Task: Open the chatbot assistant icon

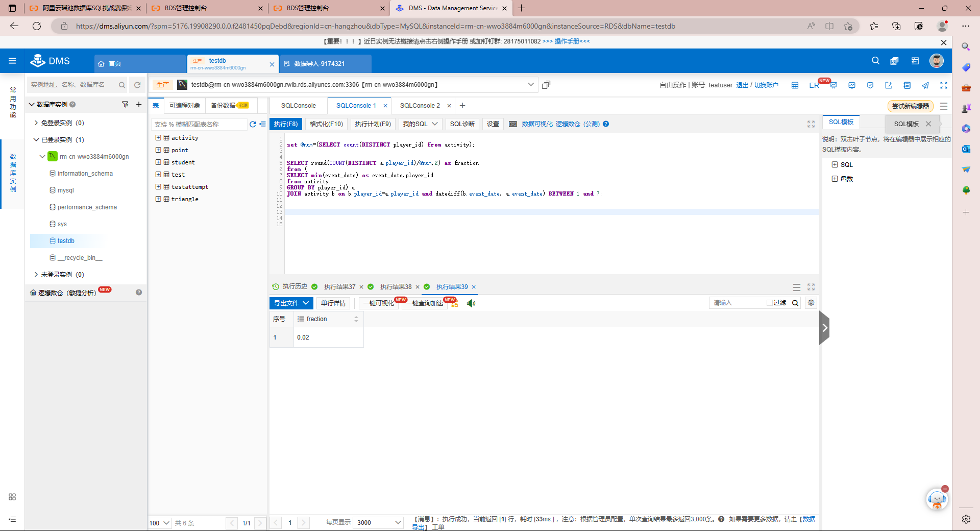Action: 937,499
